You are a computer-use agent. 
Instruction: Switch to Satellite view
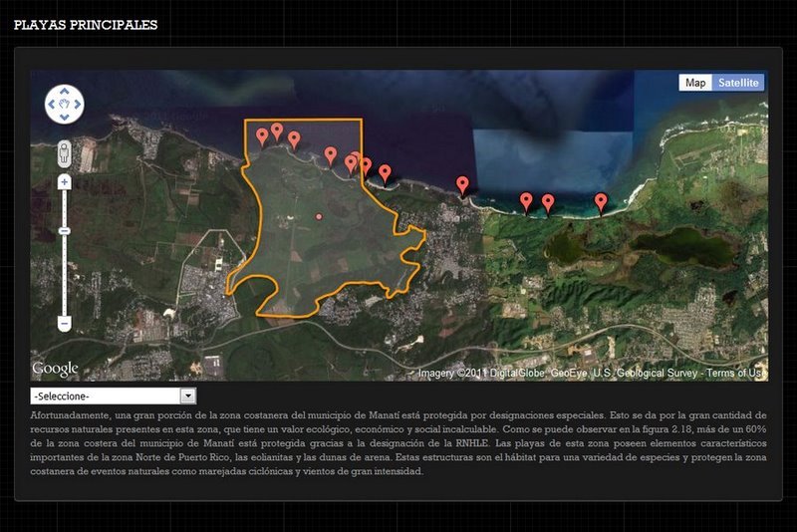click(738, 83)
